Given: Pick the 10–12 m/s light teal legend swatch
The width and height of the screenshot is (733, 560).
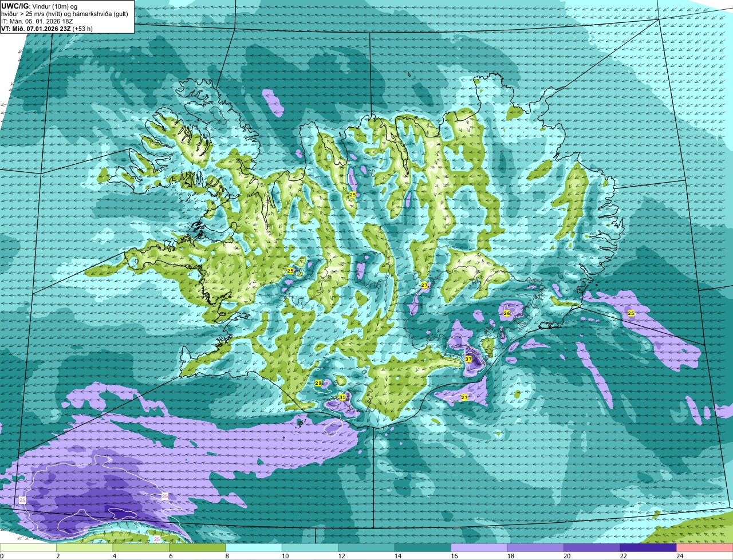Looking at the screenshot, I should point(310,548).
